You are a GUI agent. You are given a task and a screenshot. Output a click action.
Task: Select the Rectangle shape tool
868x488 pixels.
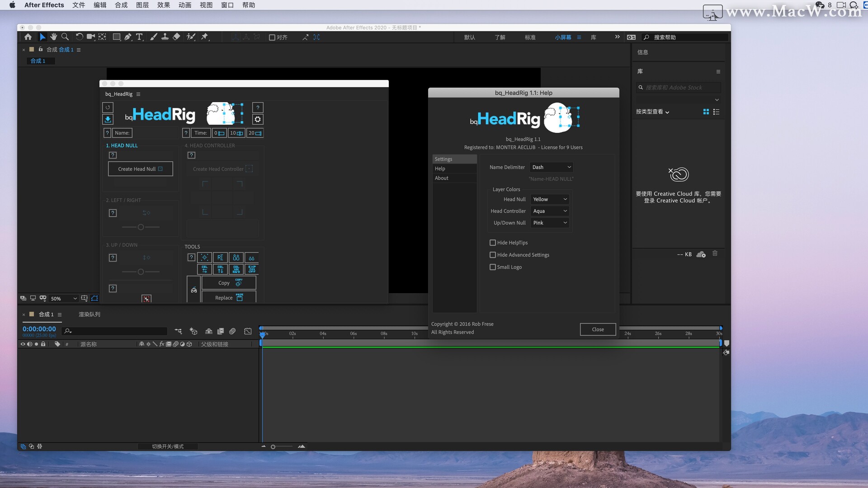pos(117,37)
